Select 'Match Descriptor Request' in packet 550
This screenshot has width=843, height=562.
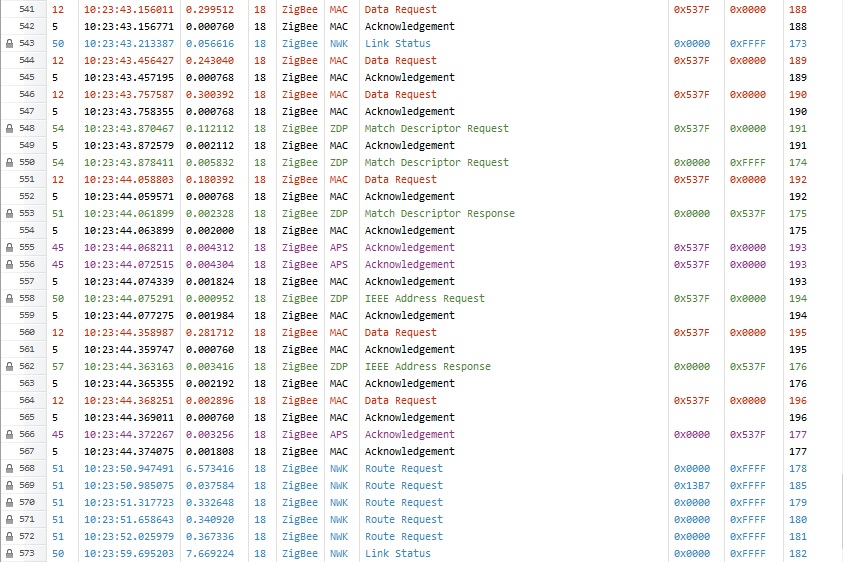(x=436, y=162)
